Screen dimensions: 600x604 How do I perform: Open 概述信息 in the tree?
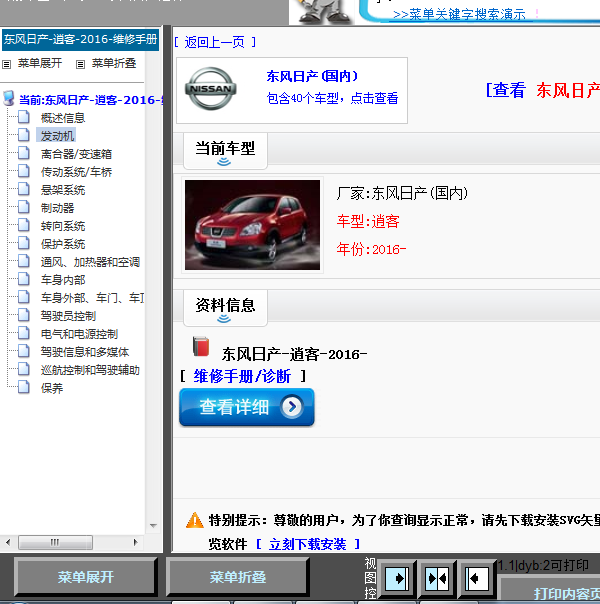click(x=63, y=118)
